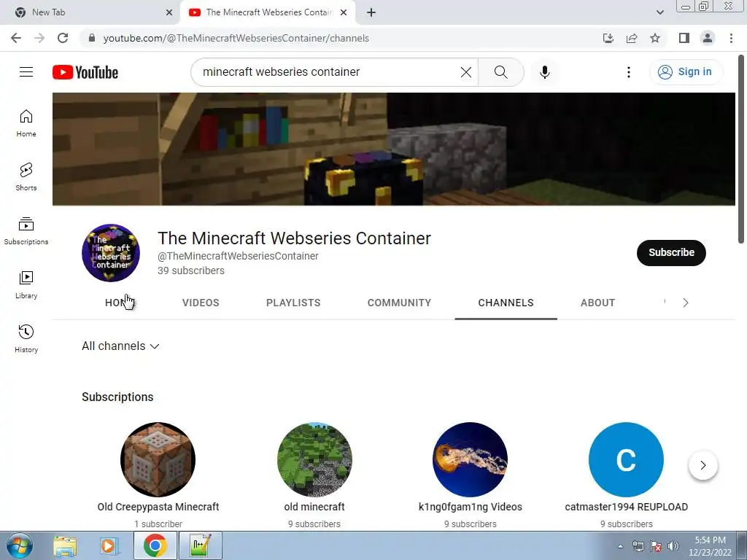Show more channel tabs with the right chevron
Screen dimensions: 747x560
pyautogui.click(x=686, y=303)
